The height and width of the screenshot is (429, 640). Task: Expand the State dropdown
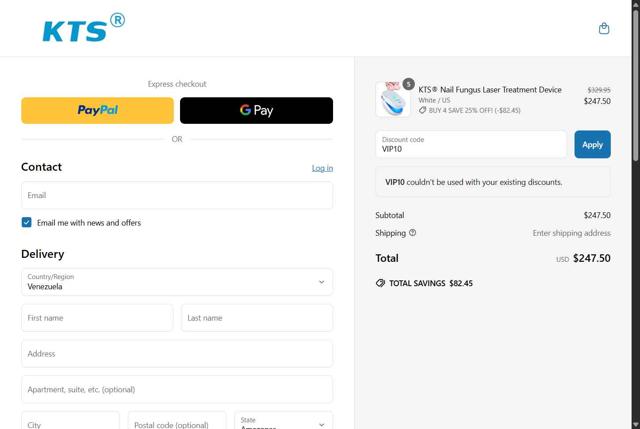click(283, 420)
